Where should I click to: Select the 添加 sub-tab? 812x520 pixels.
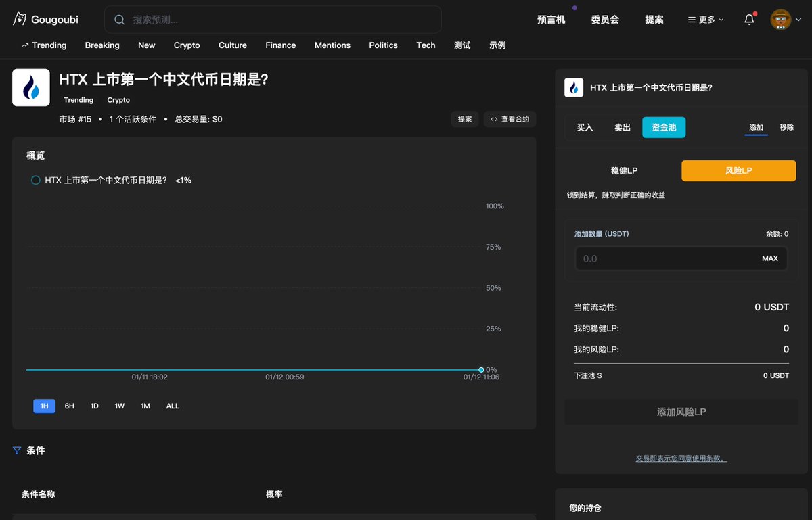point(756,127)
